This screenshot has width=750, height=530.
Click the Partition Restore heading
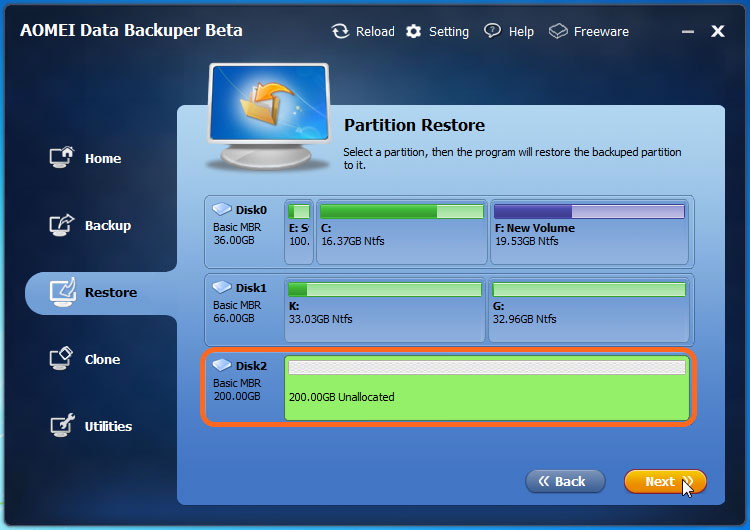click(414, 125)
